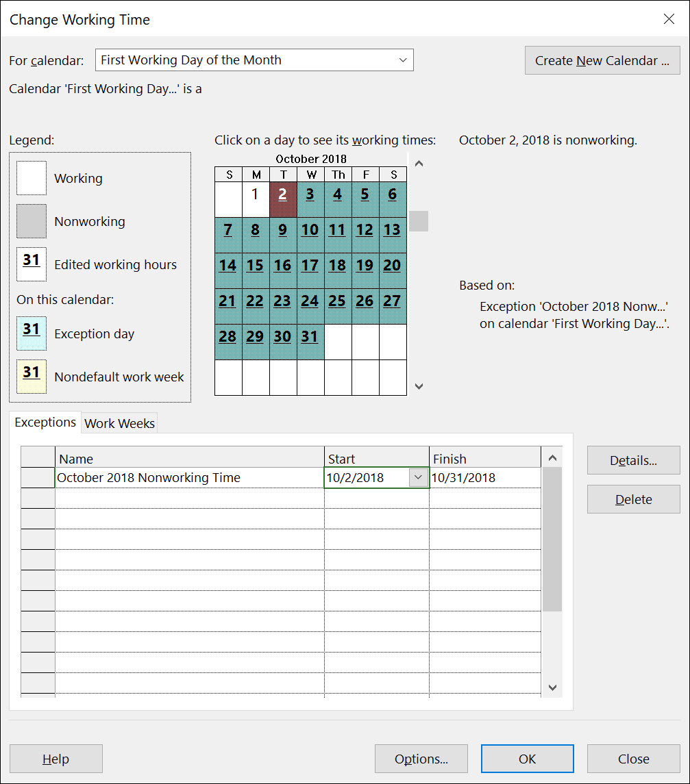
Task: Click the Nonworking legend swatch
Action: pos(32,221)
